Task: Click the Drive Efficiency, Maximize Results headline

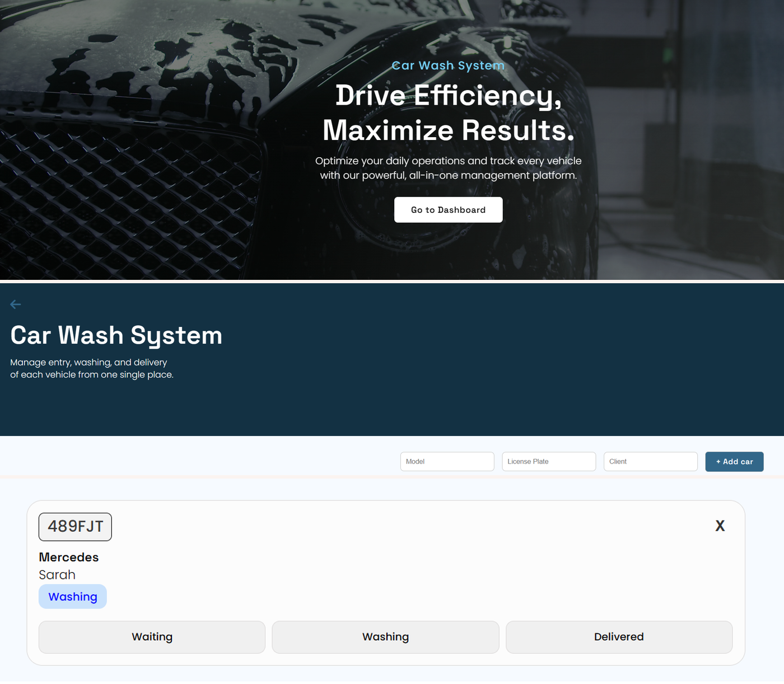Action: click(448, 113)
